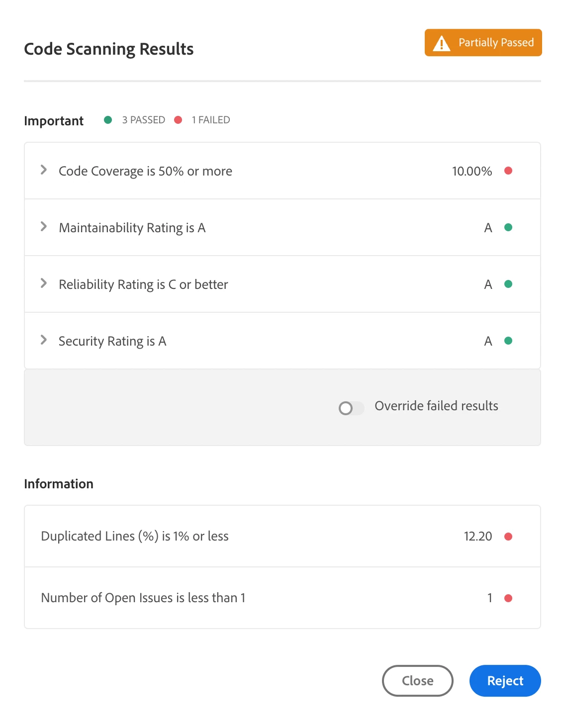Toggle the Override failed results switch
563x728 pixels.
point(351,408)
